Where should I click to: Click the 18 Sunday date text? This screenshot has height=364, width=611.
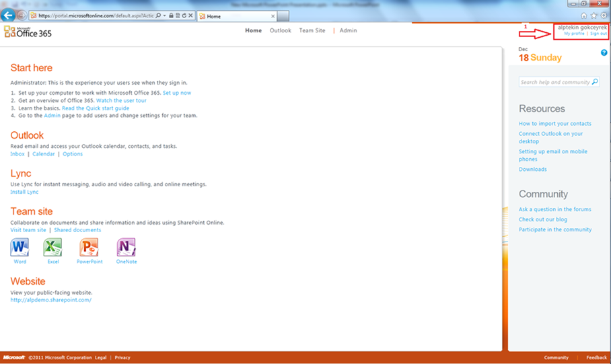[540, 58]
